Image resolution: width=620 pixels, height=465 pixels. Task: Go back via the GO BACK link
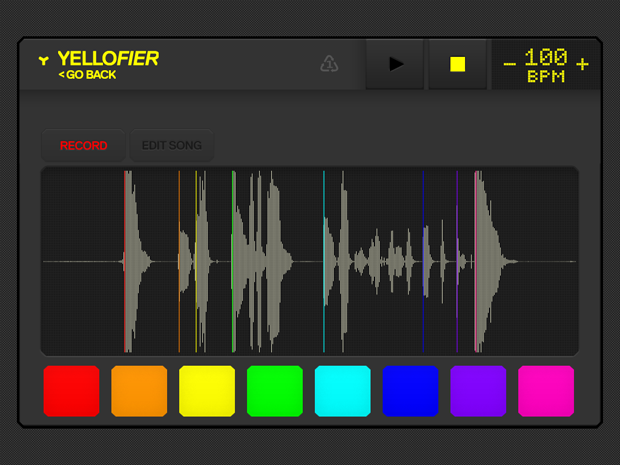87,75
